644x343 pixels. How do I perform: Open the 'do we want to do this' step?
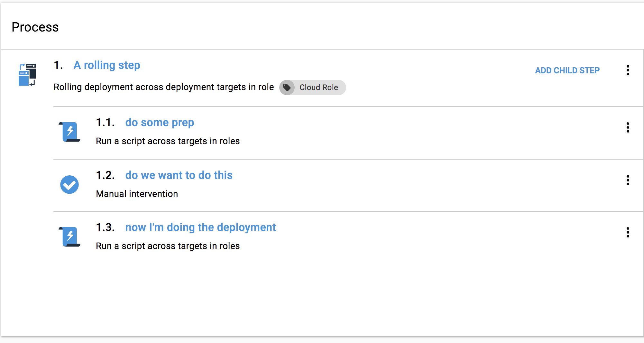tap(179, 175)
